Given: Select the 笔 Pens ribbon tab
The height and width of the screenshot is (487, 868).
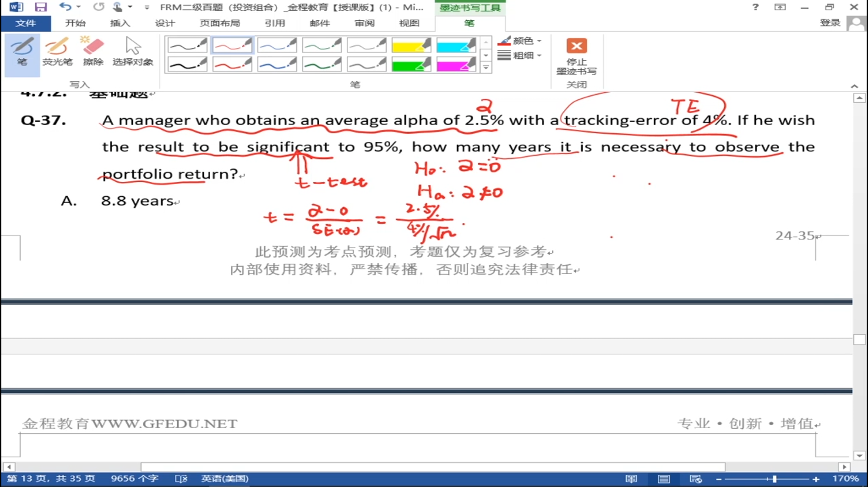Looking at the screenshot, I should (469, 23).
